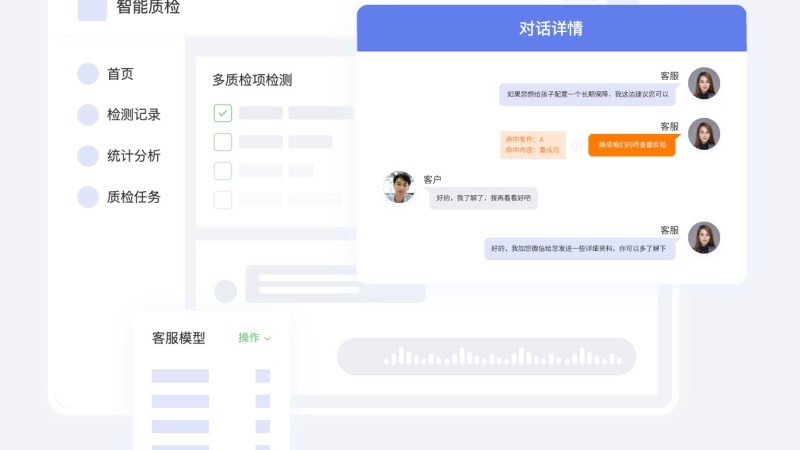Click the 命中条件 orange hit-info box
The image size is (800, 450).
click(533, 145)
